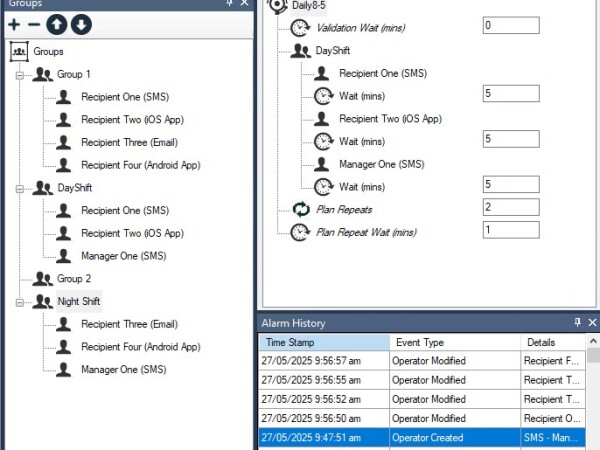
Task: Click the minus remove group icon
Action: (34, 24)
